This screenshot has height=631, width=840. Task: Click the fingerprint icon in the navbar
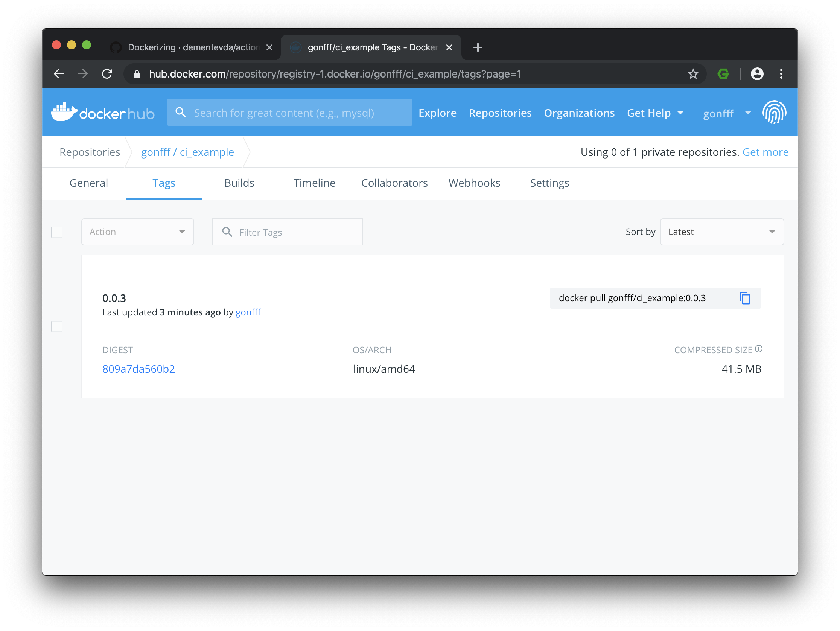[x=774, y=112]
